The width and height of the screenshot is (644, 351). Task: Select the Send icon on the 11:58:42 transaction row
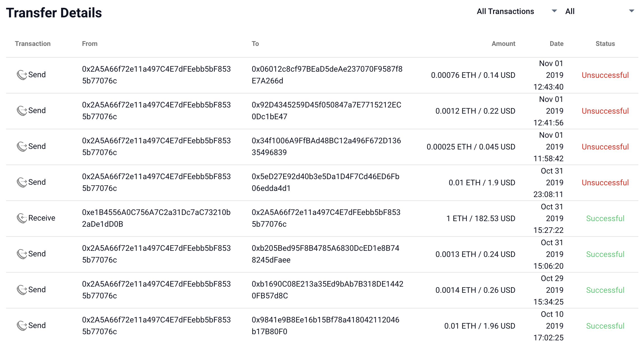coord(21,146)
